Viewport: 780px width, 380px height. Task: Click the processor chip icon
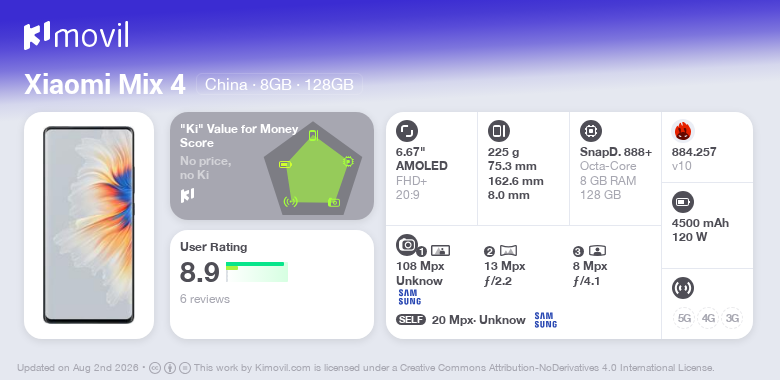point(591,131)
